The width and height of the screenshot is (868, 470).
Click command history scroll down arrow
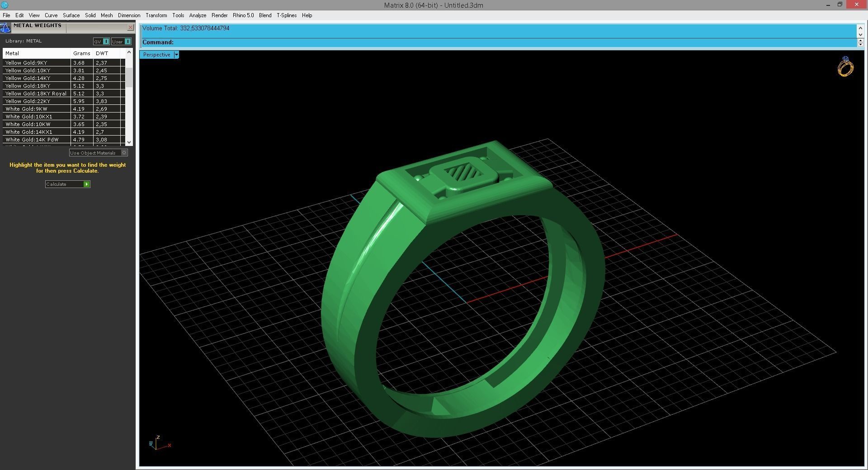tap(860, 34)
